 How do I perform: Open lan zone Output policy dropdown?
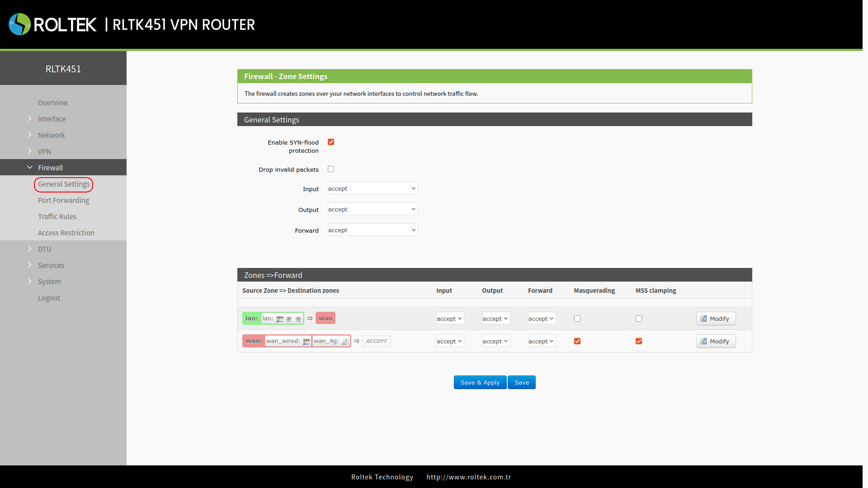pos(495,319)
